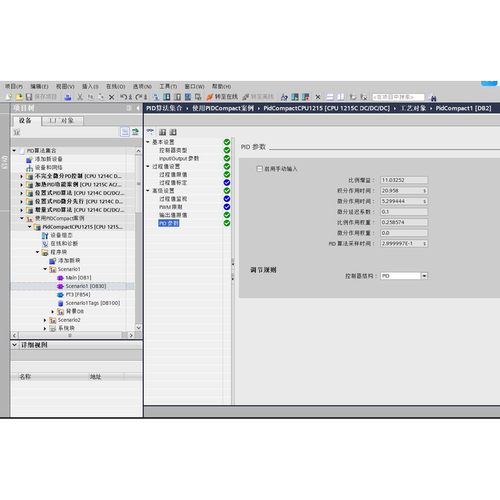Screen dimensions: 500x500
Task: Click the 比例增益 value input field
Action: pyautogui.click(x=404, y=180)
